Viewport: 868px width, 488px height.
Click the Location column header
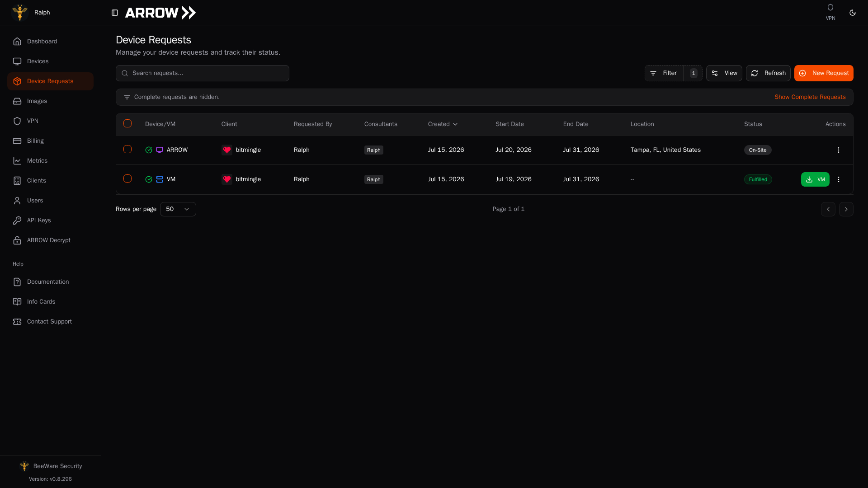coord(642,124)
